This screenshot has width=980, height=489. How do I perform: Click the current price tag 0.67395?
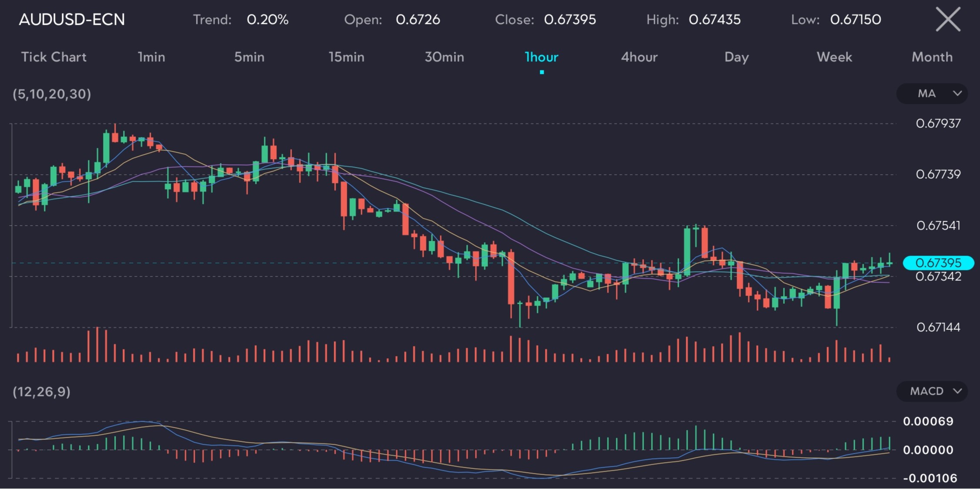[938, 263]
